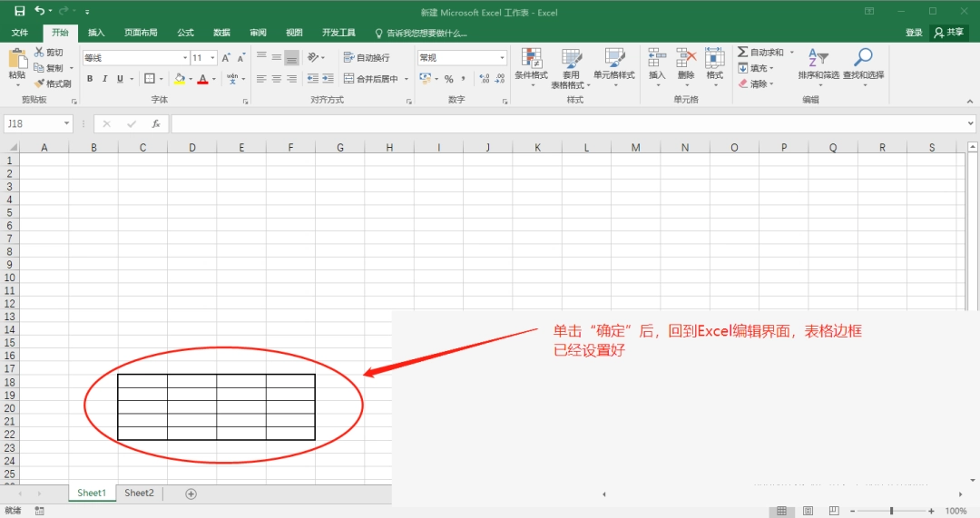
Task: Click the Cut scissors icon
Action: 39,53
